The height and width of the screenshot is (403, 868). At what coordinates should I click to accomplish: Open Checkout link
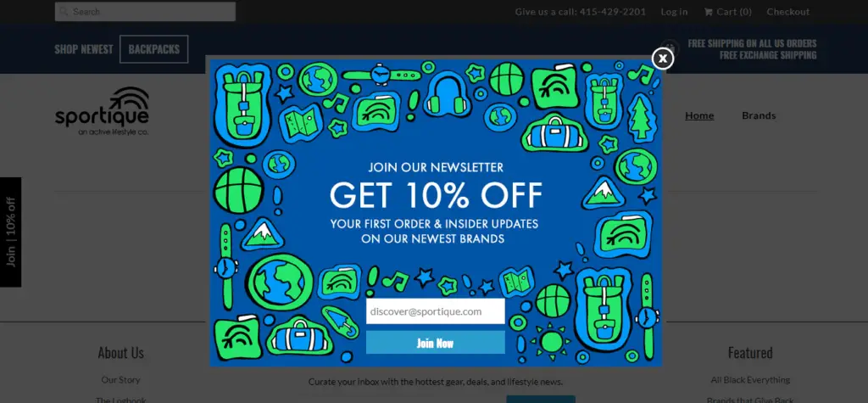[x=787, y=12]
